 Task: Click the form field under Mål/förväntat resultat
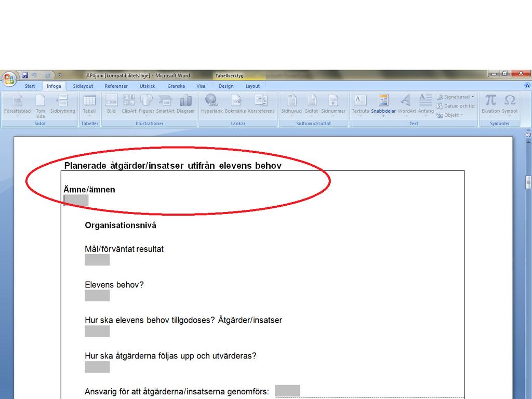97,260
